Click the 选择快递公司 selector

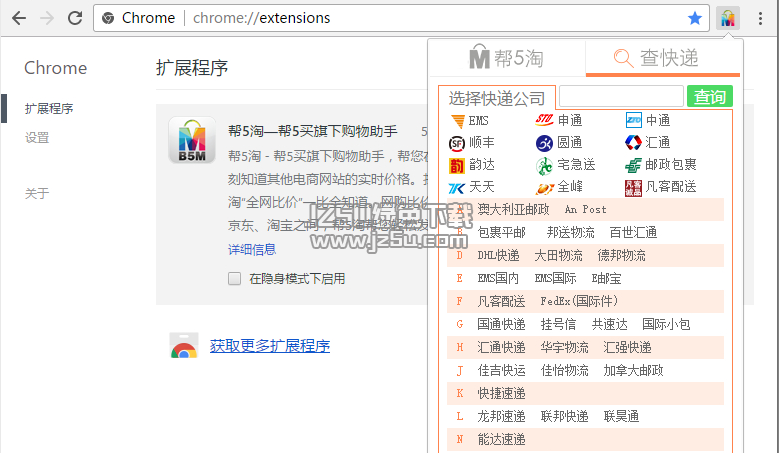click(x=497, y=98)
